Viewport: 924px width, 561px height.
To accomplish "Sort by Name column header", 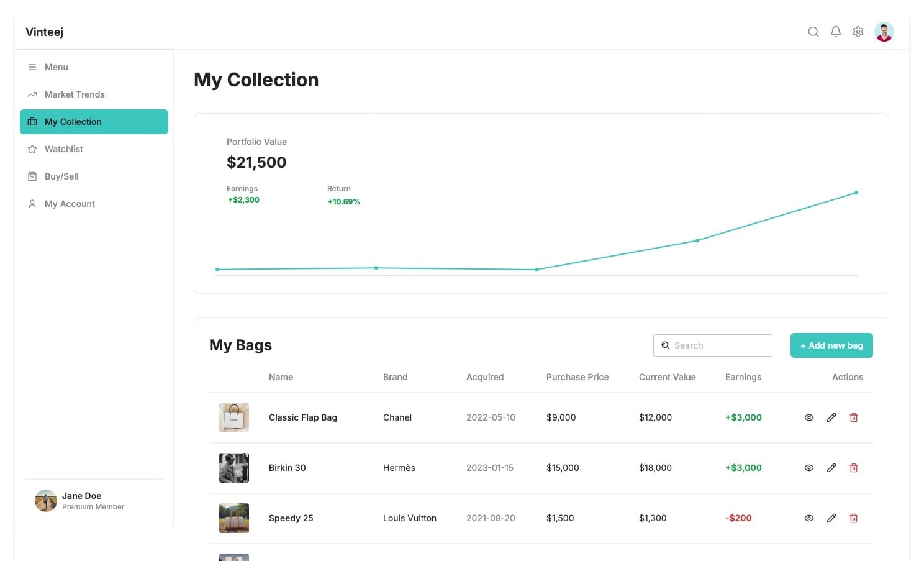I will (x=281, y=377).
